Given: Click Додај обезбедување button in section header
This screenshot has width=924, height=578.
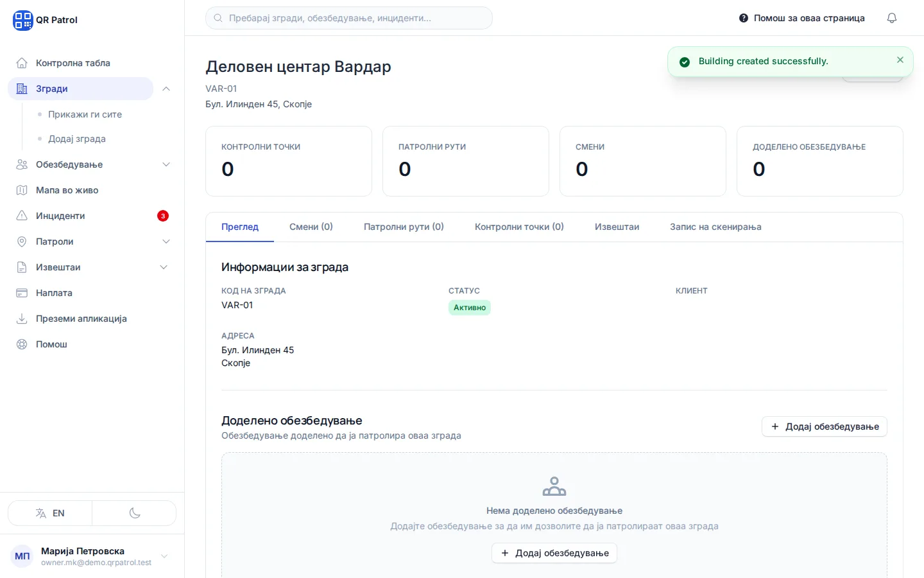Looking at the screenshot, I should click(825, 426).
